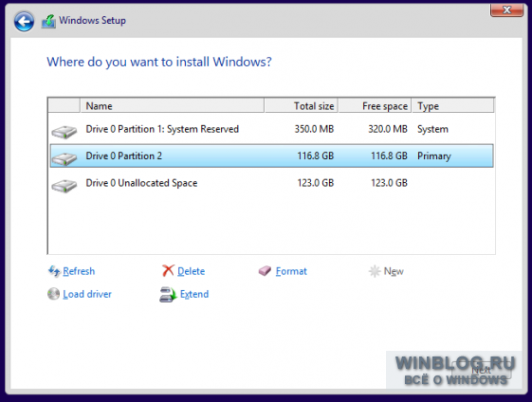Screen dimensions: 532x402
Task: Click the 350.0 MB total size cell
Action: tap(314, 129)
